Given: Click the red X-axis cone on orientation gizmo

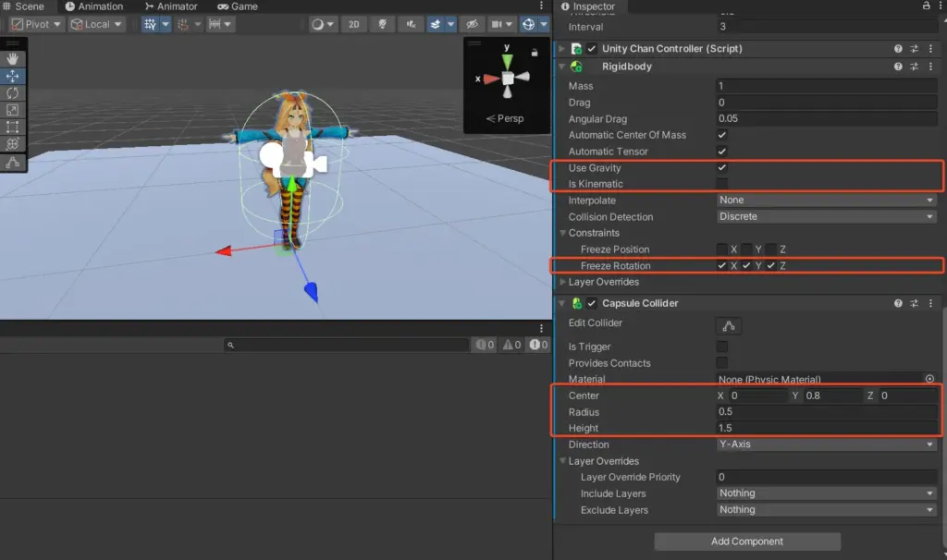Looking at the screenshot, I should tap(491, 79).
